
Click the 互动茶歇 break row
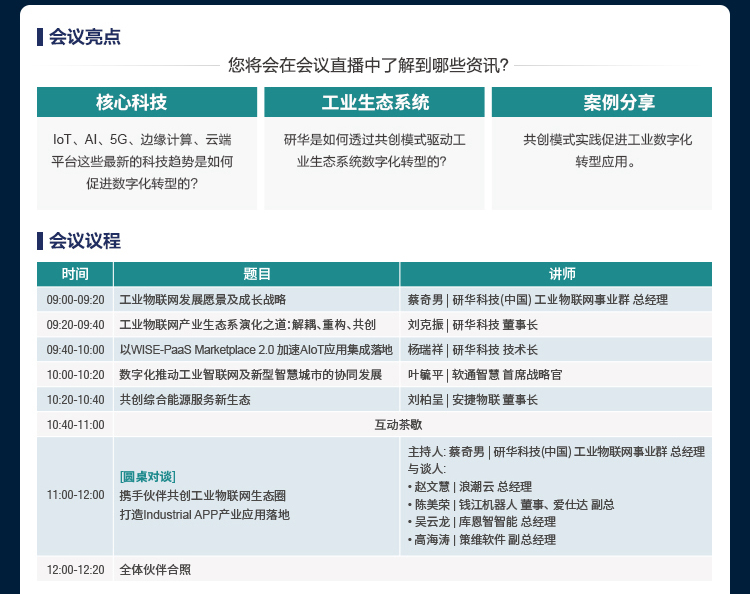412,424
